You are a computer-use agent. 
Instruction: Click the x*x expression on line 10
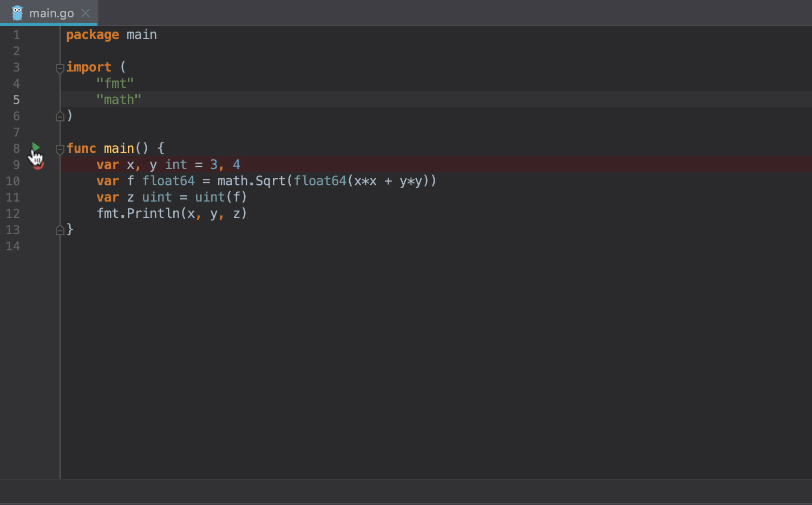pyautogui.click(x=365, y=181)
